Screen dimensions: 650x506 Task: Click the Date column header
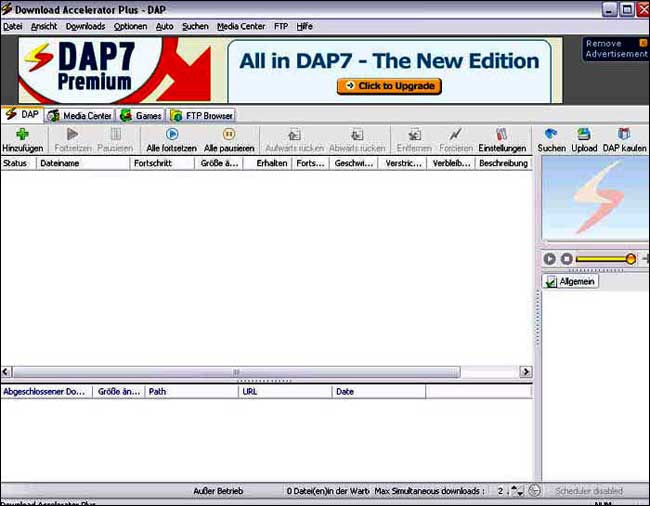click(379, 392)
